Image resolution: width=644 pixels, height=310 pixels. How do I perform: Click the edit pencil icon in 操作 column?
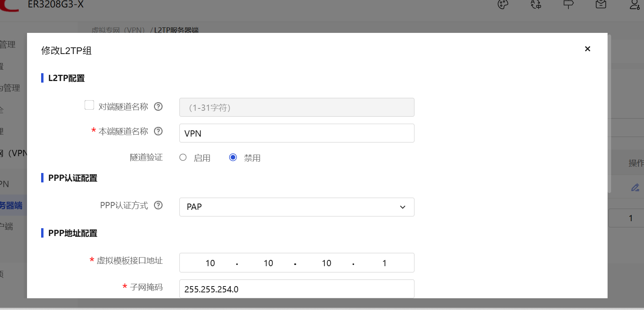tap(635, 188)
